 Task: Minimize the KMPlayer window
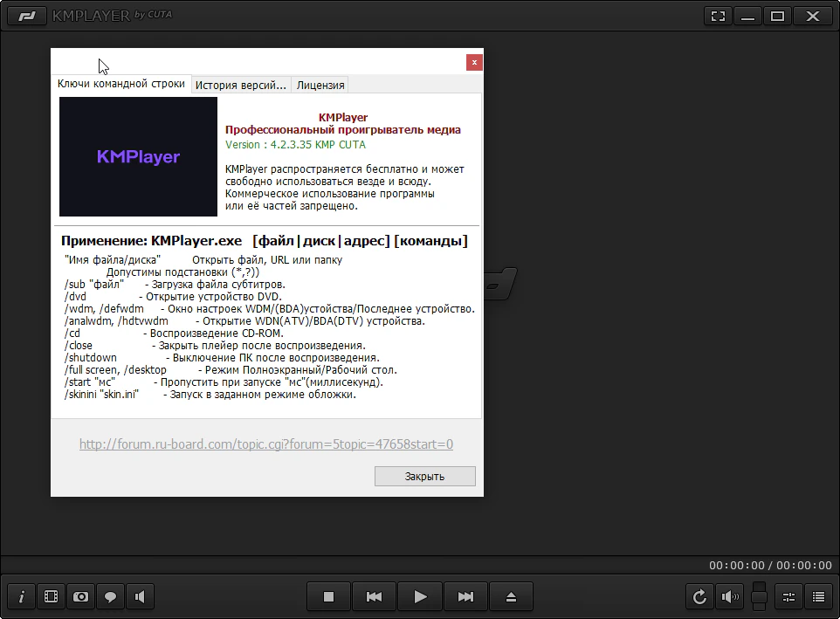747,16
